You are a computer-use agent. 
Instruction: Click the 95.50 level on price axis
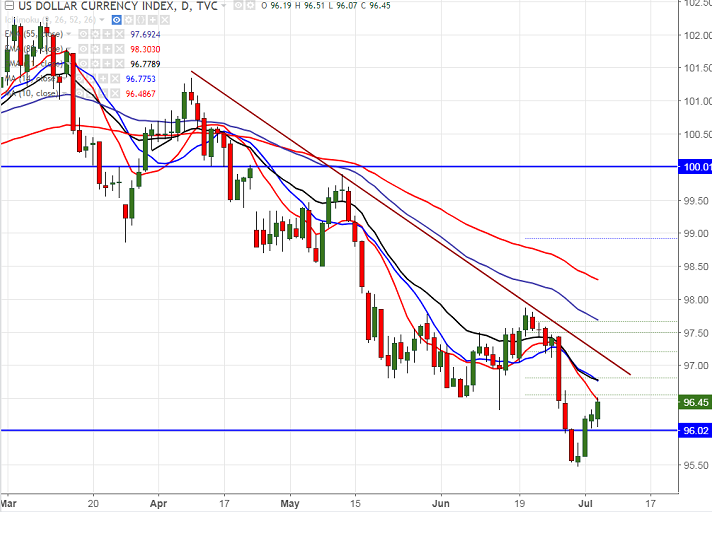[x=696, y=465]
